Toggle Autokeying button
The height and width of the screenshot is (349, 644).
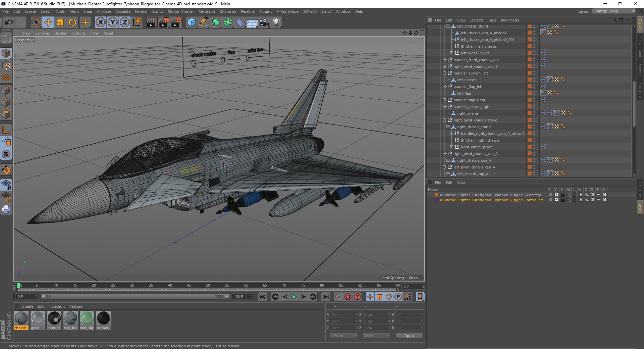click(x=348, y=297)
